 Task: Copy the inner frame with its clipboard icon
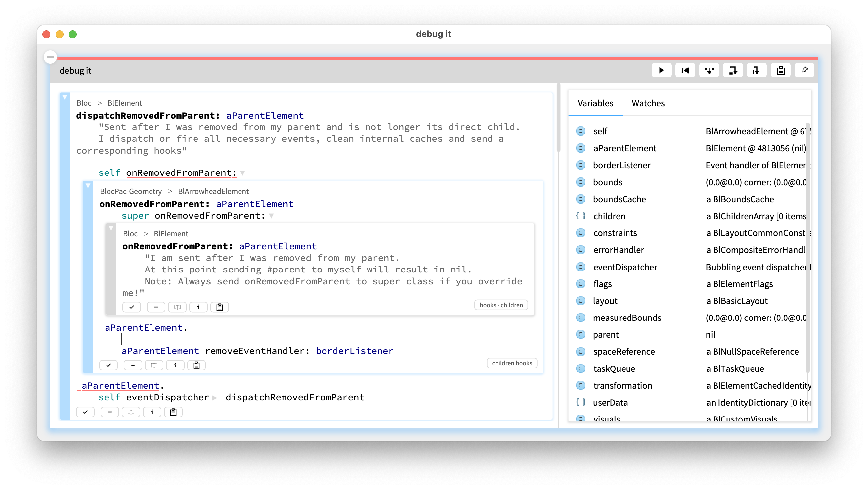220,307
